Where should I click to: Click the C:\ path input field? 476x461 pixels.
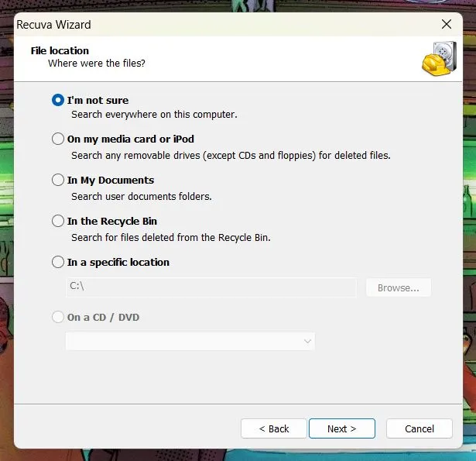[x=211, y=287]
